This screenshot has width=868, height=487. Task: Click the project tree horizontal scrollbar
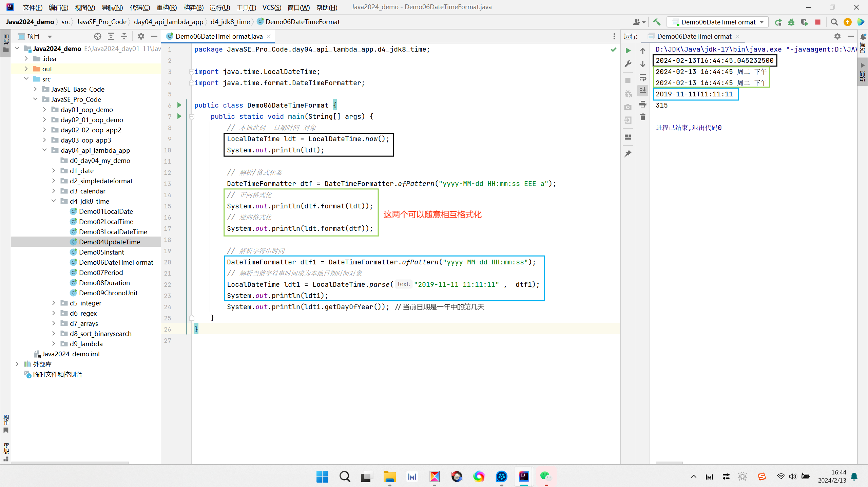(x=70, y=462)
